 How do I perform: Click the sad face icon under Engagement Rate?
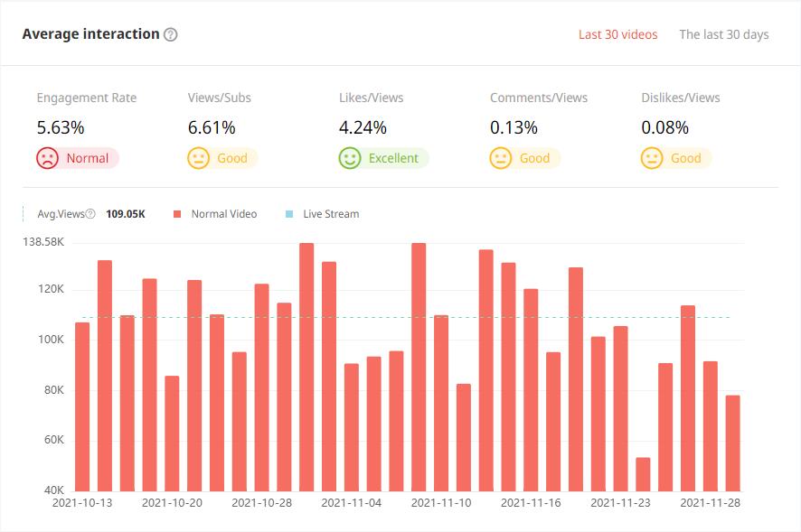[x=47, y=158]
